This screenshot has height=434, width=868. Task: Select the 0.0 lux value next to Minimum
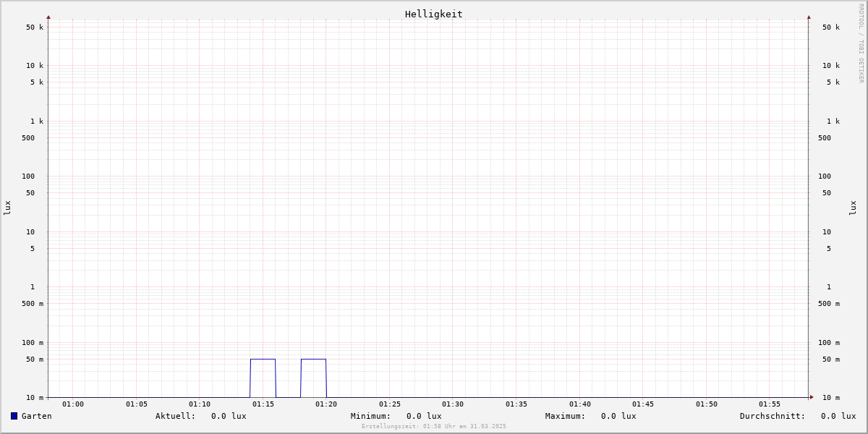424,416
